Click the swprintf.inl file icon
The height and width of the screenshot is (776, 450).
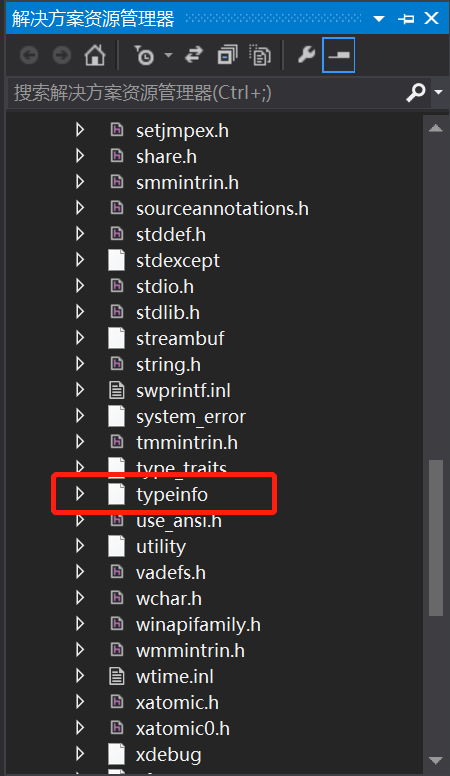click(116, 390)
